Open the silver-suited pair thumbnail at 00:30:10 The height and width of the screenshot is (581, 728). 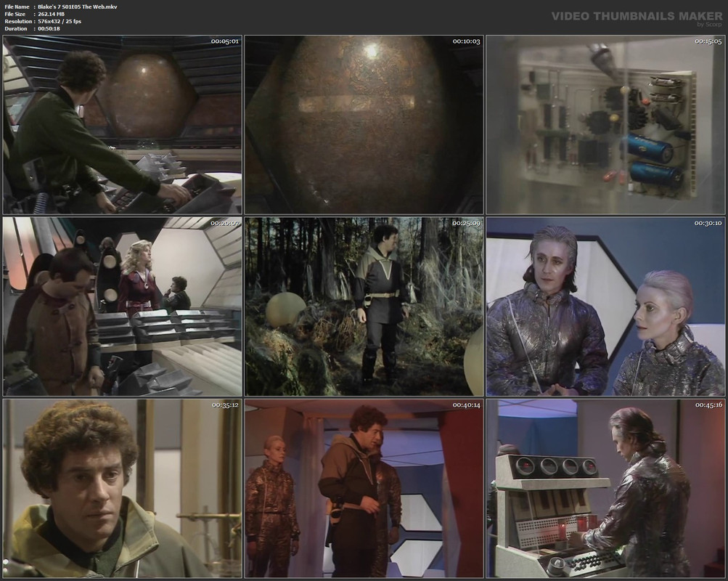(605, 306)
